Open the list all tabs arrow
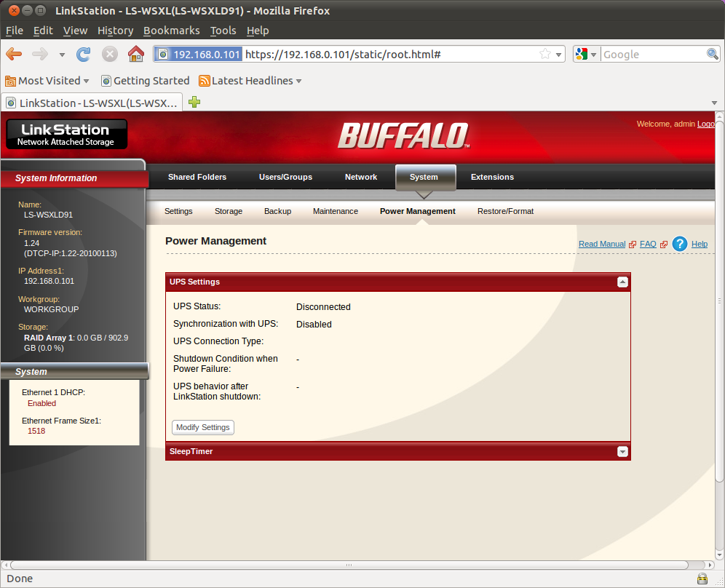 tap(714, 103)
